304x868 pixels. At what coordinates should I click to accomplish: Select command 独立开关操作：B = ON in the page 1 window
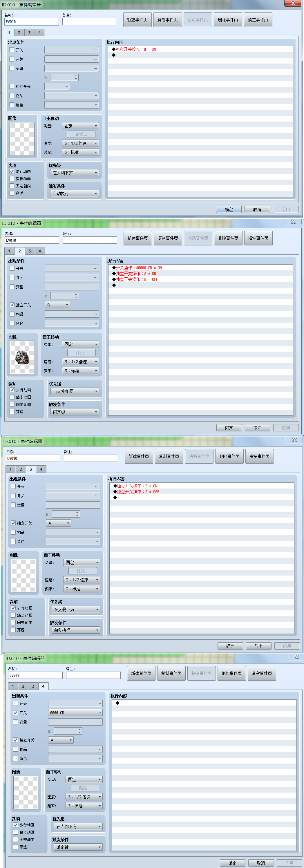click(x=134, y=49)
